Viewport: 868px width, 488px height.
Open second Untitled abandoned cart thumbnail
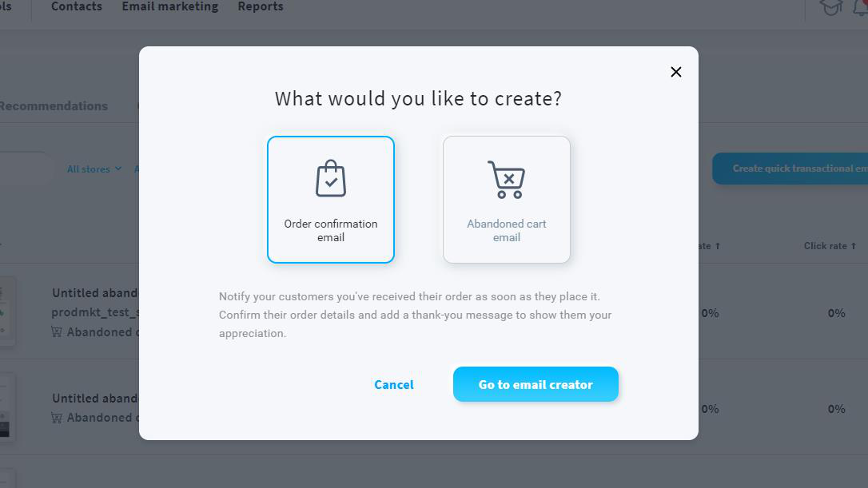click(7, 407)
